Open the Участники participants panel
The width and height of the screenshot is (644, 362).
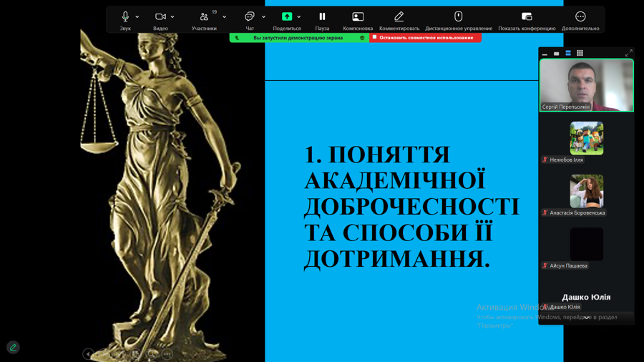204,16
